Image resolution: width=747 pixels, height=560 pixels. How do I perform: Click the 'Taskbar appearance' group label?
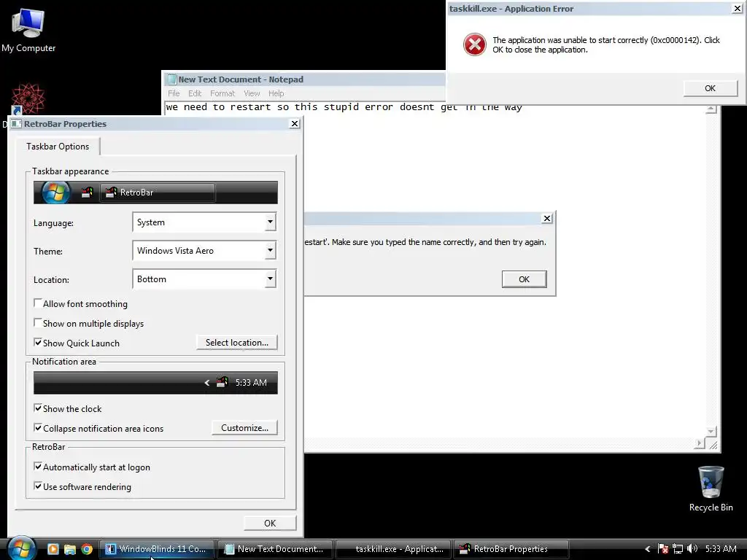point(71,171)
